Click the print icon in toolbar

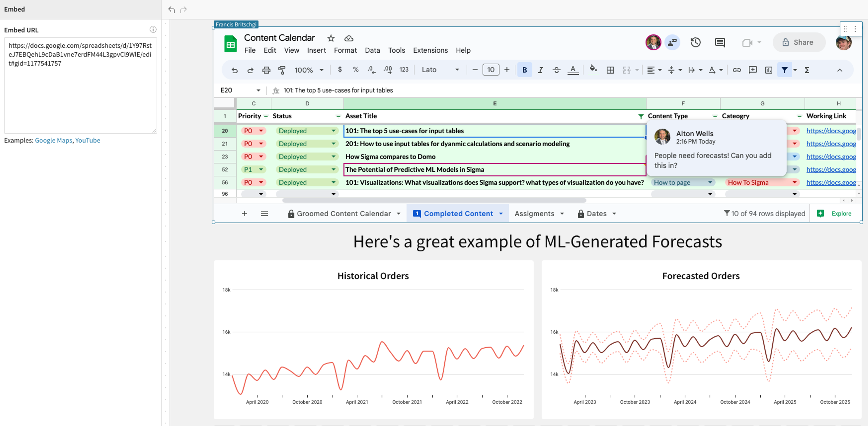pos(266,70)
